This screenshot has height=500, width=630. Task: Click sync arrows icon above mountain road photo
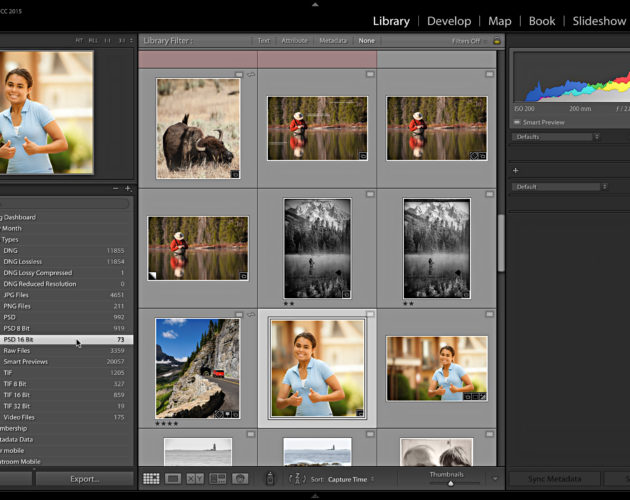click(x=251, y=315)
